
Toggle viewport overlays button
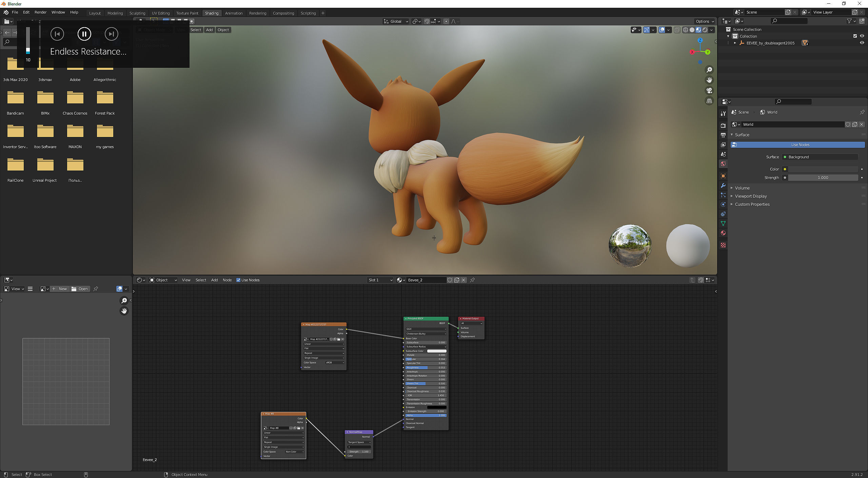tap(662, 30)
